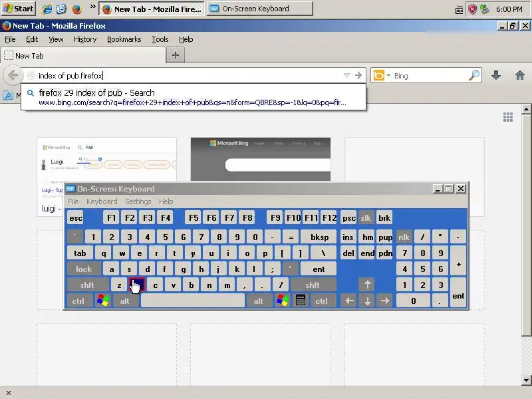Toggle the caps lock key
This screenshot has height=399, width=532.
point(84,269)
